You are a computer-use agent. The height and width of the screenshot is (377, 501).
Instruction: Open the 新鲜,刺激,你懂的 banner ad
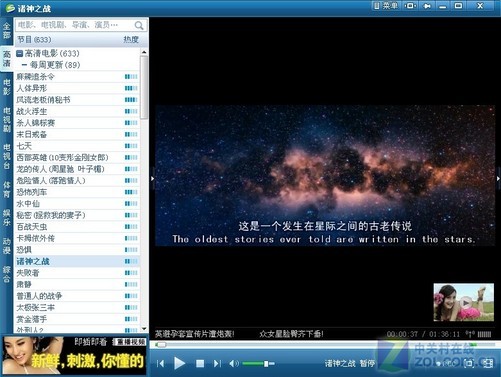point(74,356)
